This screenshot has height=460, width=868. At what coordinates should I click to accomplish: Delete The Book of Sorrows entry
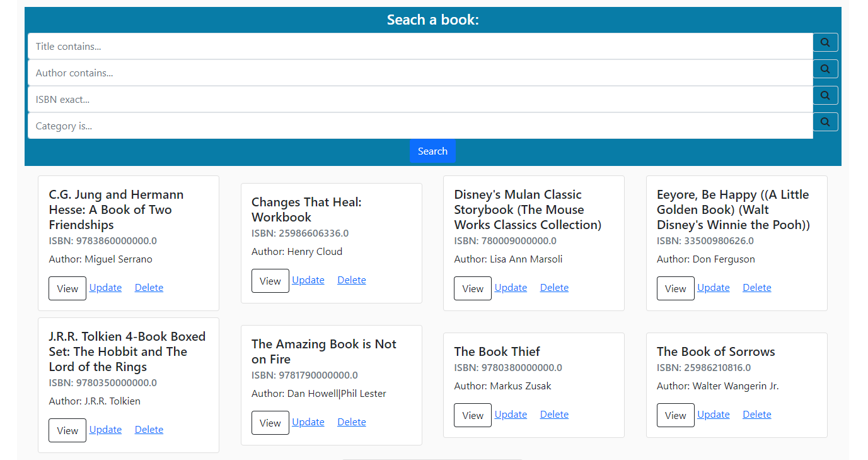click(x=756, y=414)
